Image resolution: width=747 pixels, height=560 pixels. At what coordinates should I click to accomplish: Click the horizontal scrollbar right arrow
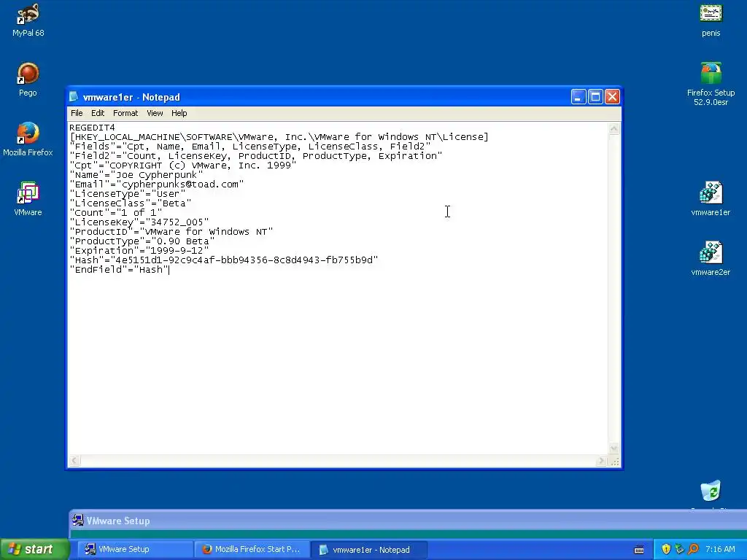point(601,461)
